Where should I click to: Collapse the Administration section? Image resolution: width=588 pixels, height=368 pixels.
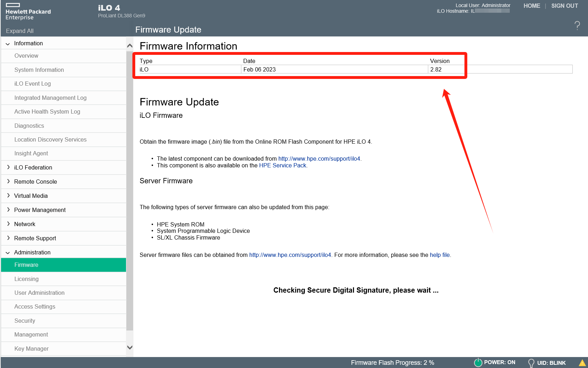tap(8, 253)
